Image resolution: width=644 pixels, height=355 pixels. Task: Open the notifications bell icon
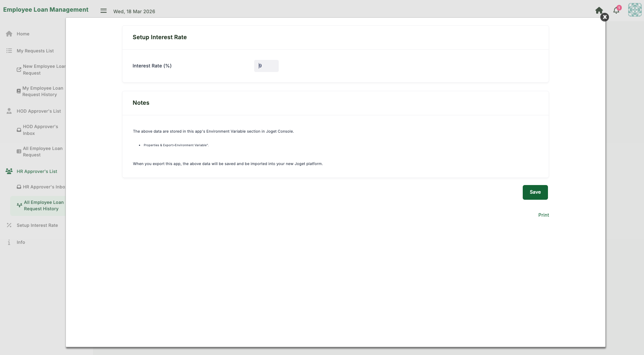(x=616, y=11)
